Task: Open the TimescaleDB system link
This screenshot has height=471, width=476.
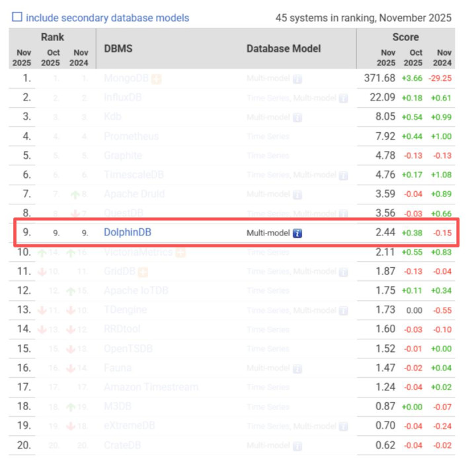Action: tap(134, 175)
